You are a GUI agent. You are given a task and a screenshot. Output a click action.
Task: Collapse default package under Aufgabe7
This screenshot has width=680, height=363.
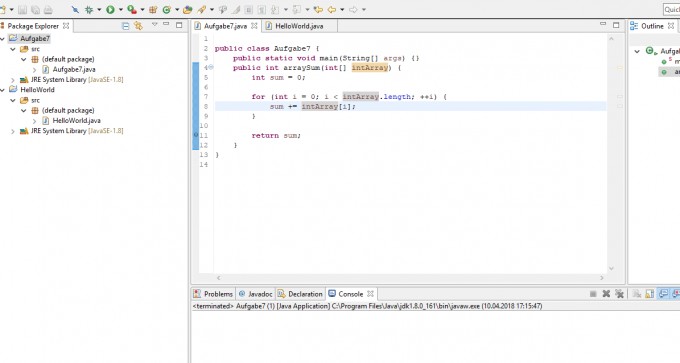tap(24, 59)
